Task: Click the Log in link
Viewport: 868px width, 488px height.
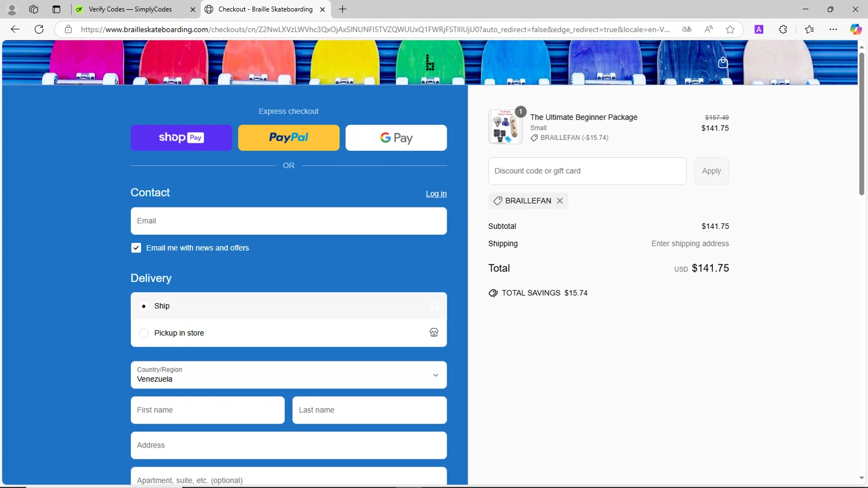Action: 436,194
